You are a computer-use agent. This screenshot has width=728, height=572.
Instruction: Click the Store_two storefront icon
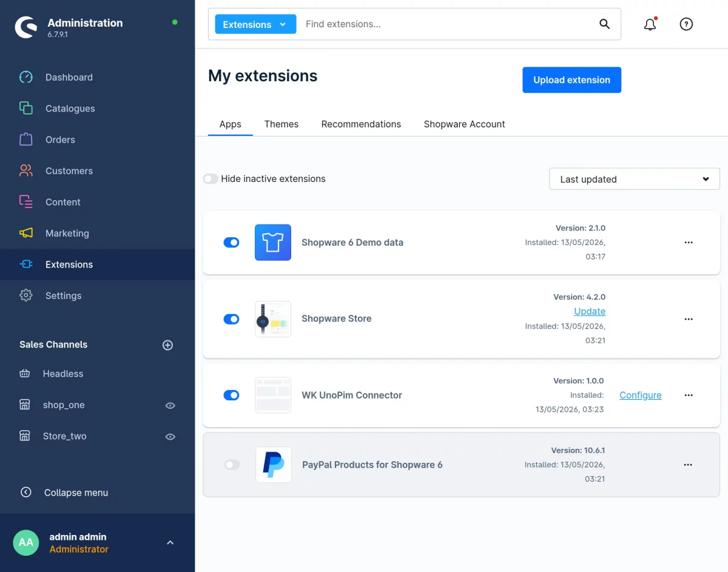point(25,436)
